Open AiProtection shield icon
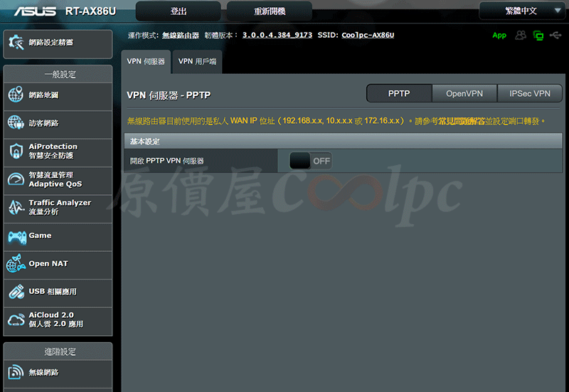The image size is (569, 392). 16,151
